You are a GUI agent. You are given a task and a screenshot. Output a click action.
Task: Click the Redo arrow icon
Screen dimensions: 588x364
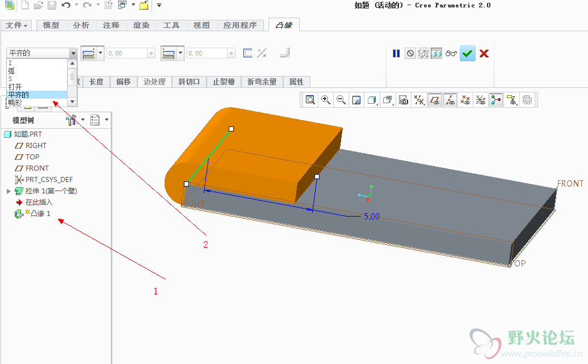coord(87,5)
